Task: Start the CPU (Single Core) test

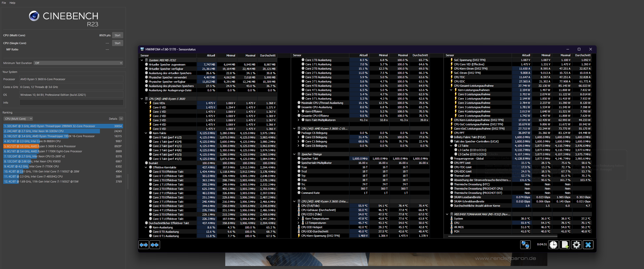Action: tap(118, 43)
